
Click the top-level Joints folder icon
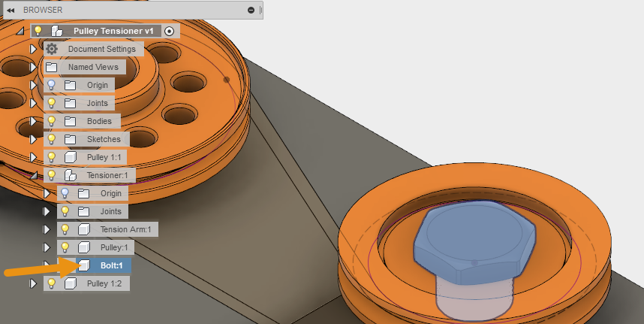[71, 103]
